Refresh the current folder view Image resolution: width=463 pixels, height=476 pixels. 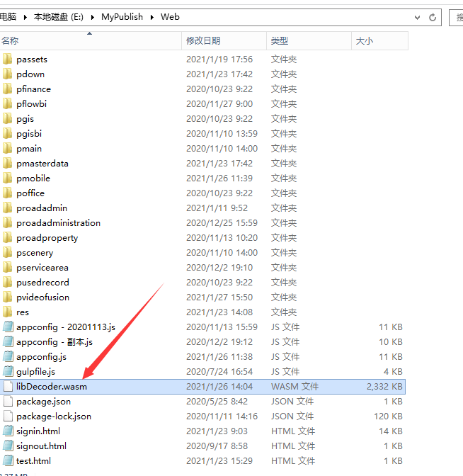point(433,17)
